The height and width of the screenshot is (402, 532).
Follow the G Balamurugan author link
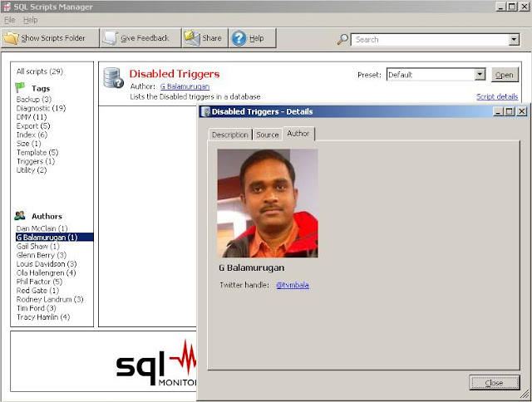[x=185, y=86]
